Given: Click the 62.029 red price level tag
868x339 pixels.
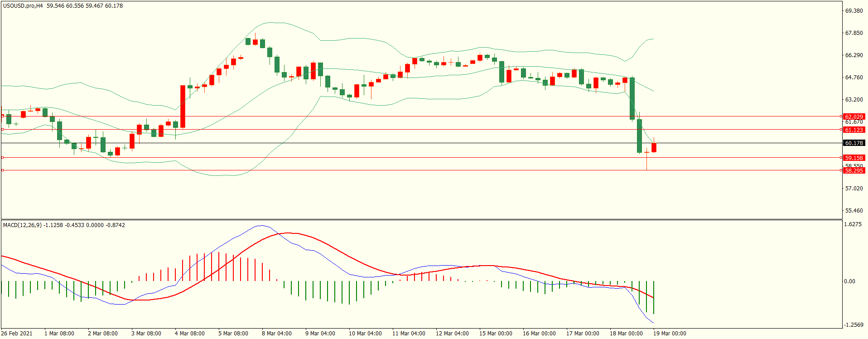Looking at the screenshot, I should coord(854,116).
